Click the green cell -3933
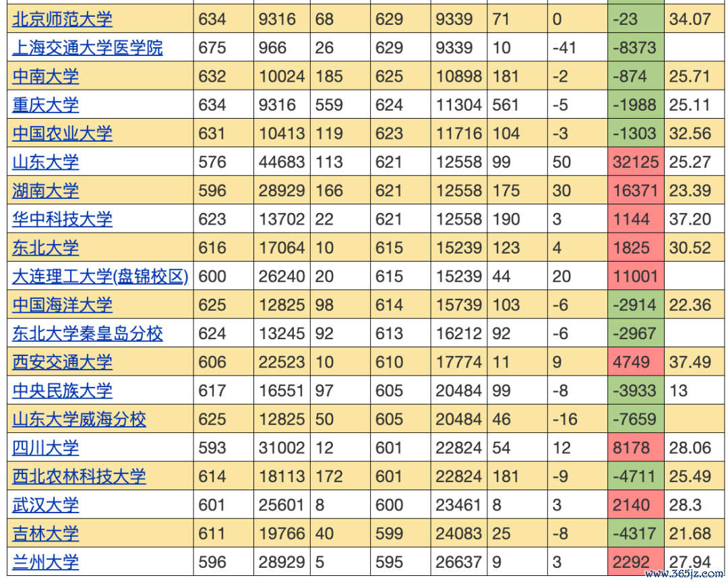This screenshot has height=584, width=728. click(636, 390)
